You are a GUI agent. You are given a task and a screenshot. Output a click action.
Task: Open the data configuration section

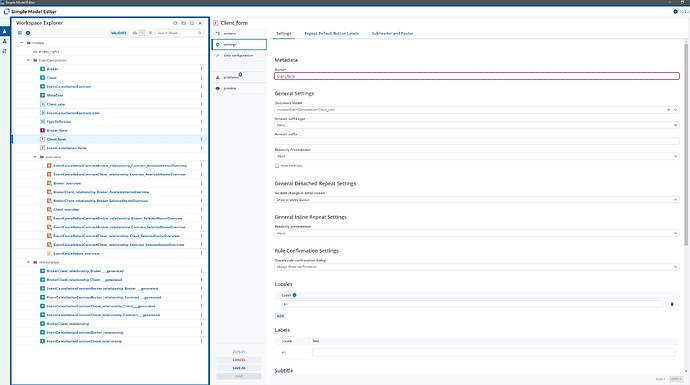tap(239, 55)
